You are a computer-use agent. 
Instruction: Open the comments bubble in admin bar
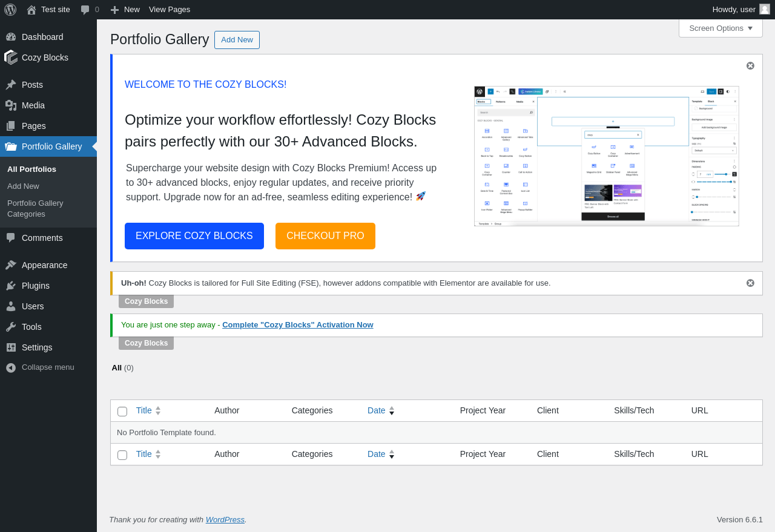point(85,10)
